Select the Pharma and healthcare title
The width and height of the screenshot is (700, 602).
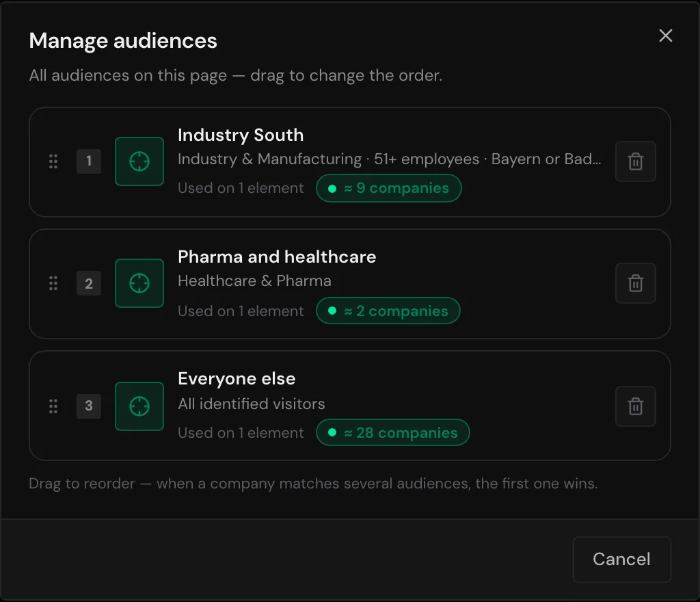(277, 257)
